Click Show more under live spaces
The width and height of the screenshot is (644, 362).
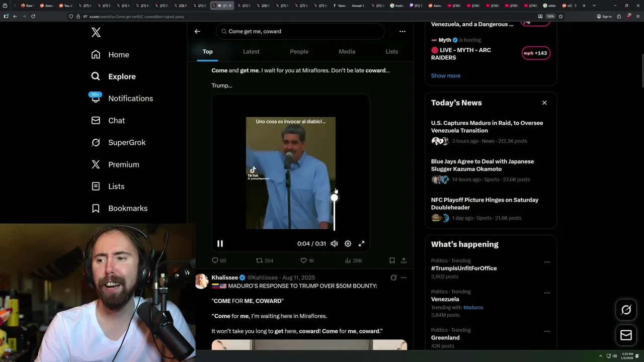[445, 75]
